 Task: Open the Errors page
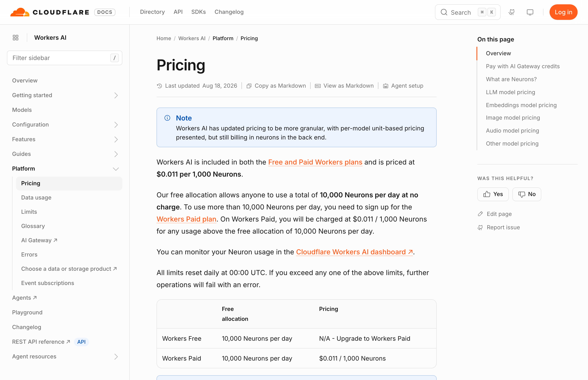tap(29, 254)
